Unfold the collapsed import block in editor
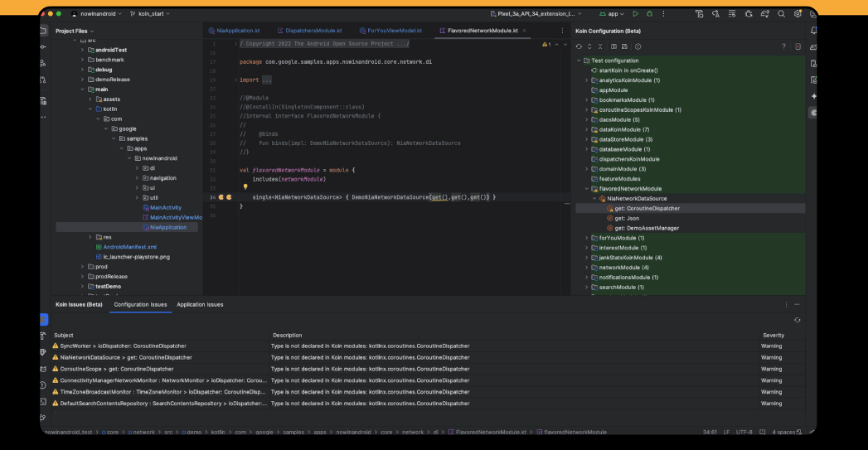This screenshot has height=450, width=868. [x=235, y=80]
